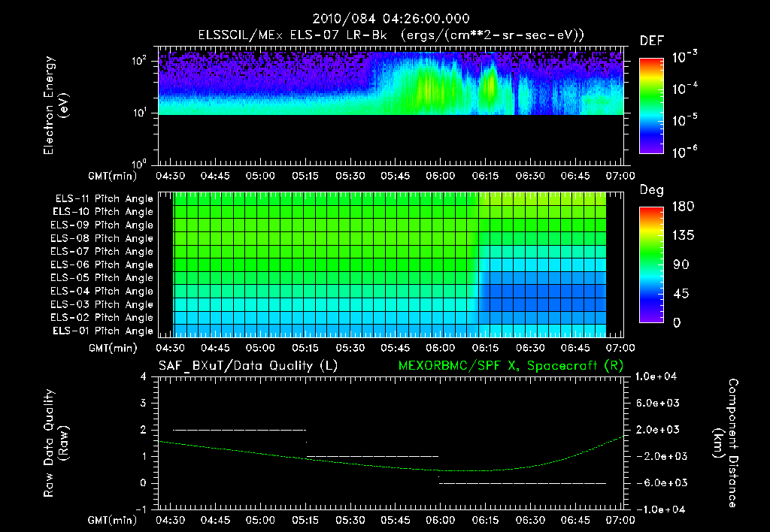Click the 04:30 label under the spectrogram
The width and height of the screenshot is (770, 532).
tap(170, 176)
